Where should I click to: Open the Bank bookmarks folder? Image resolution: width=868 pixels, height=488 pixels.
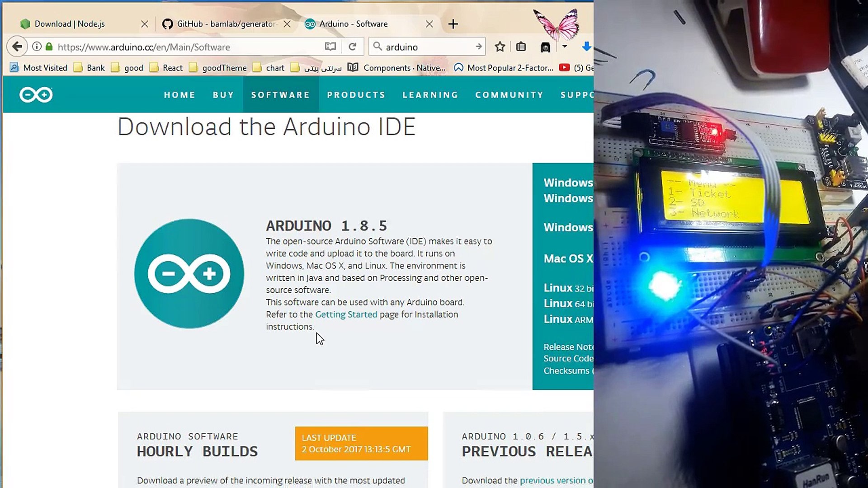tap(89, 68)
